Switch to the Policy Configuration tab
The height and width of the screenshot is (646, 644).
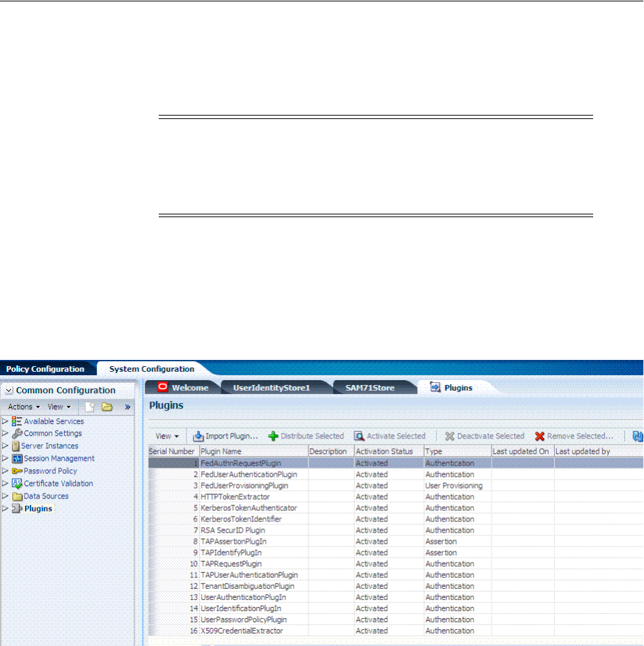[45, 369]
